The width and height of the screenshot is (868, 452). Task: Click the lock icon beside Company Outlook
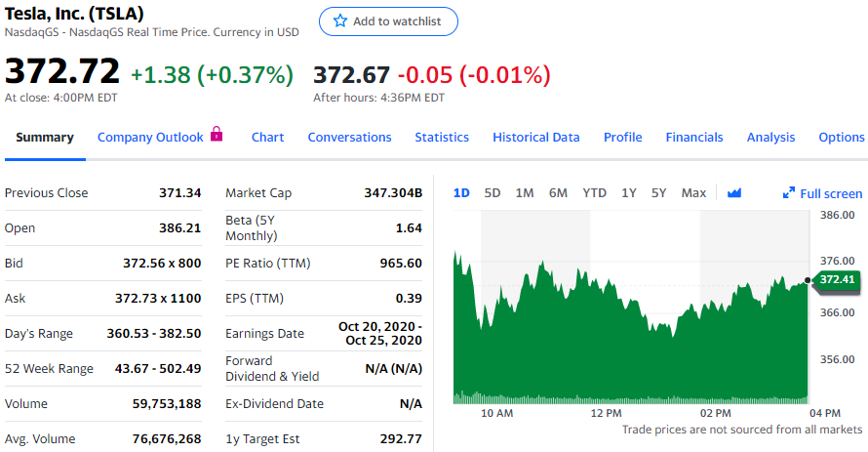[x=217, y=136]
